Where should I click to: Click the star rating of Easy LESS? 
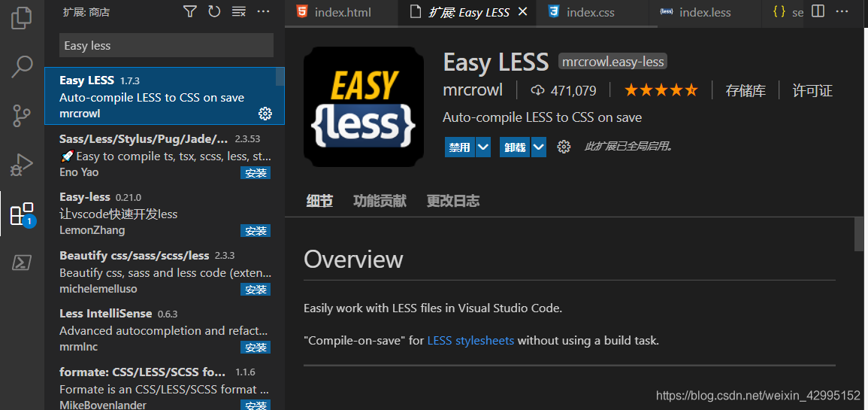tap(661, 90)
